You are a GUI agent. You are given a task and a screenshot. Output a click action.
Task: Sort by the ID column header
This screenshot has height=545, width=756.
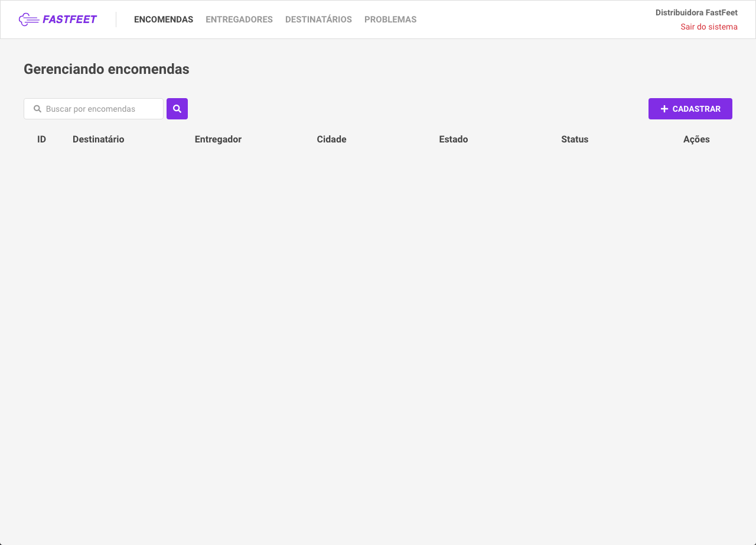pos(41,139)
